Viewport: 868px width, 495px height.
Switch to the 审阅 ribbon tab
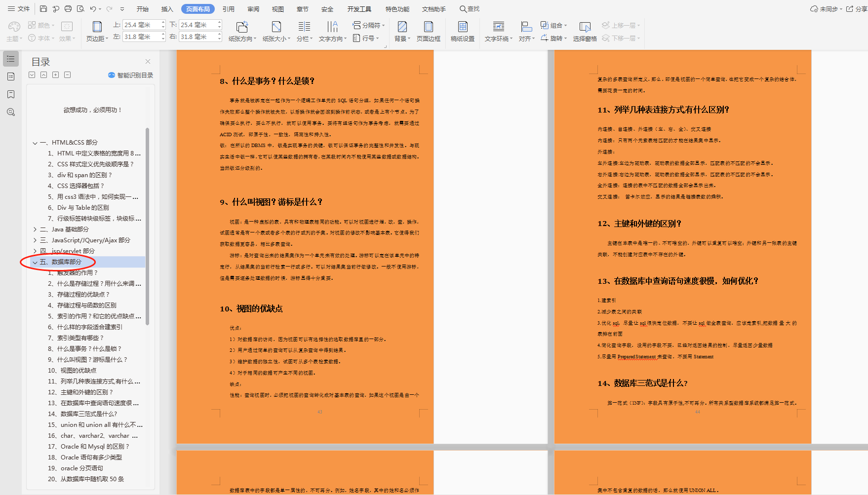253,9
